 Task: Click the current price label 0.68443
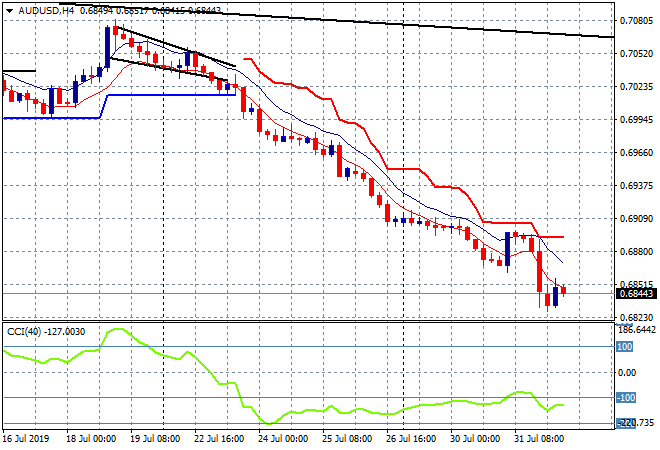pyautogui.click(x=636, y=293)
